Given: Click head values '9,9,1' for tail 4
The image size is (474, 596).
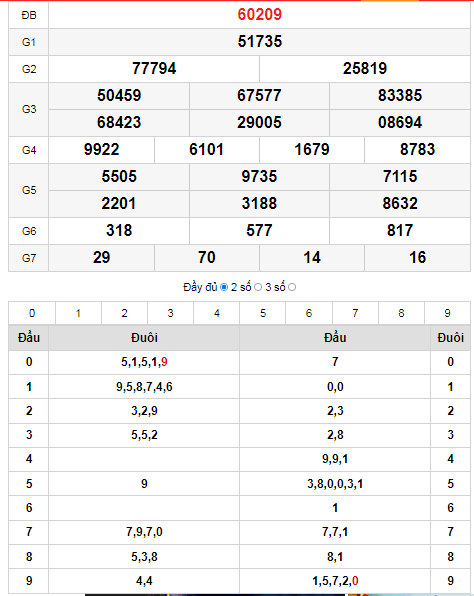Looking at the screenshot, I should tap(335, 459).
